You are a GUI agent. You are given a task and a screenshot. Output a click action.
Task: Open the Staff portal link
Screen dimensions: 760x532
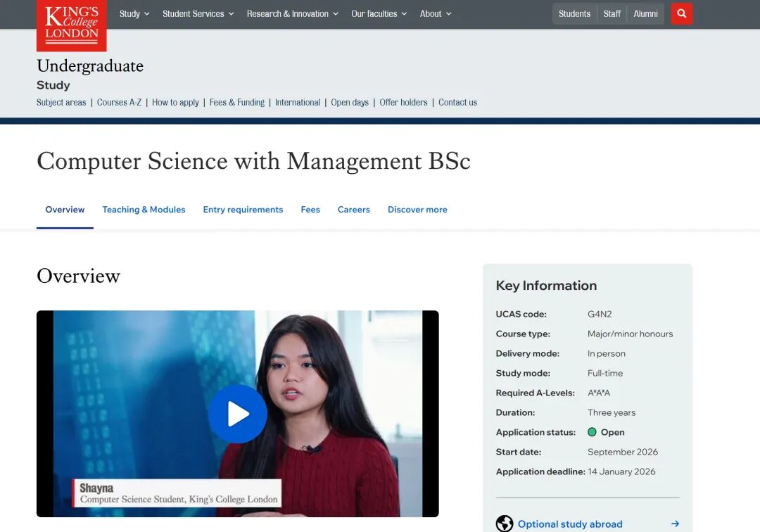(612, 13)
